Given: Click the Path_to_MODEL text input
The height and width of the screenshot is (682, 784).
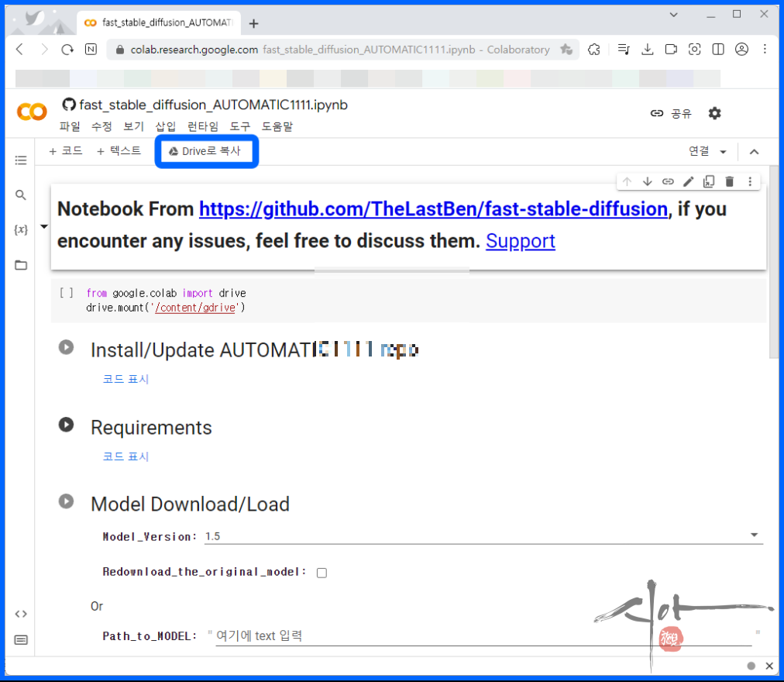Looking at the screenshot, I should pyautogui.click(x=483, y=636).
